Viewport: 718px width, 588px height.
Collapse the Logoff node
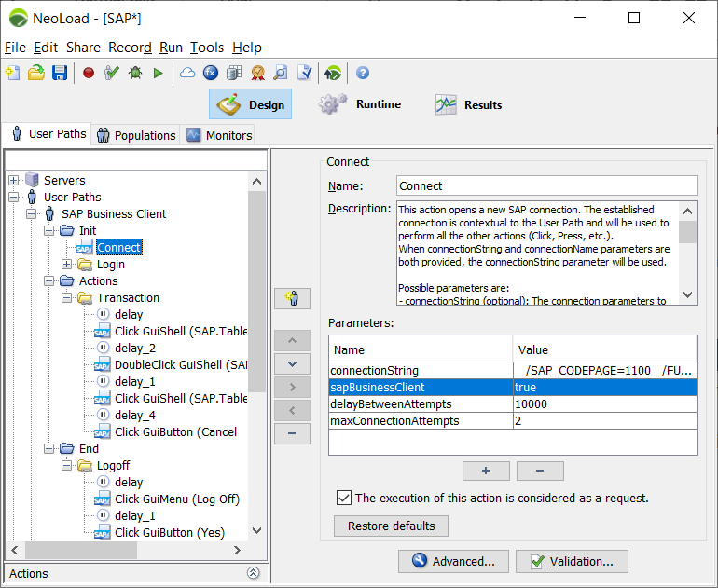[66, 465]
